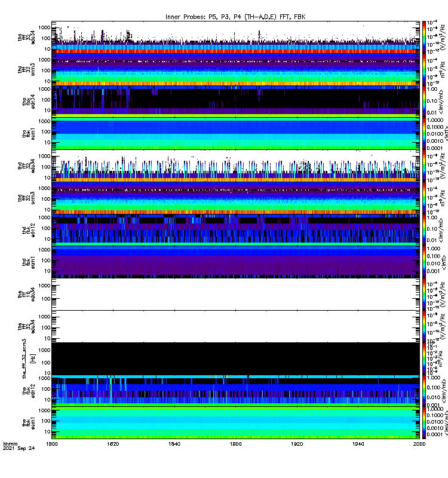Select the thd fbk scm1 filter bank panel
448x478 pixels.
[235, 262]
